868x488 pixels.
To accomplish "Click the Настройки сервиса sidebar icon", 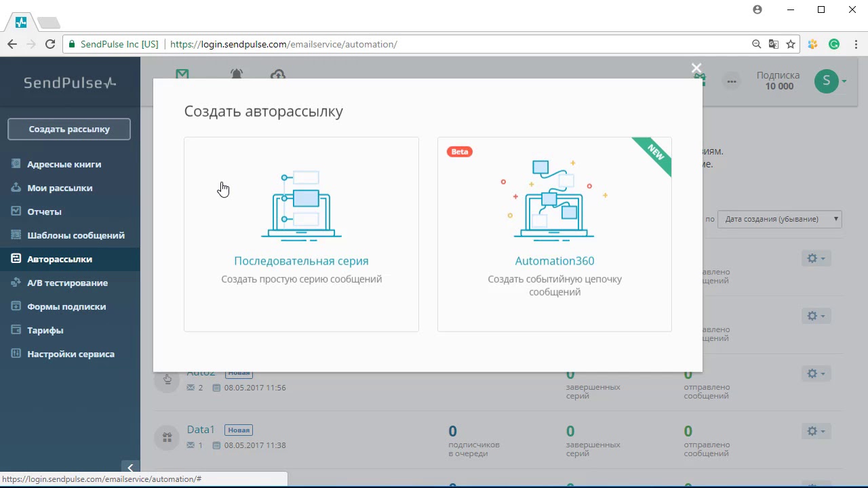I will coord(16,354).
